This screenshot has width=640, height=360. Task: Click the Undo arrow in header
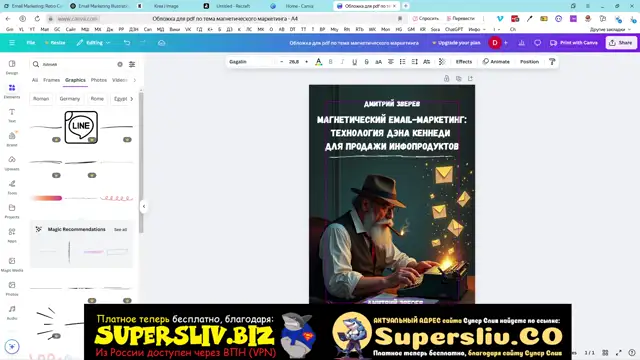(127, 42)
